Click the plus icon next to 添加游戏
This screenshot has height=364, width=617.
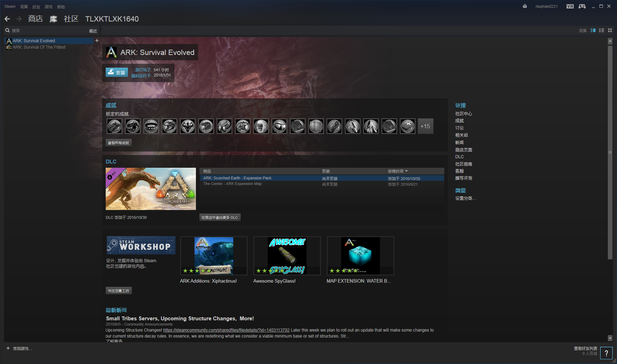8,348
